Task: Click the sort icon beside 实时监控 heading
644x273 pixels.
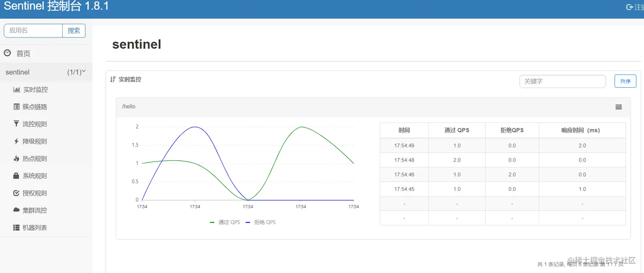Action: (x=113, y=80)
